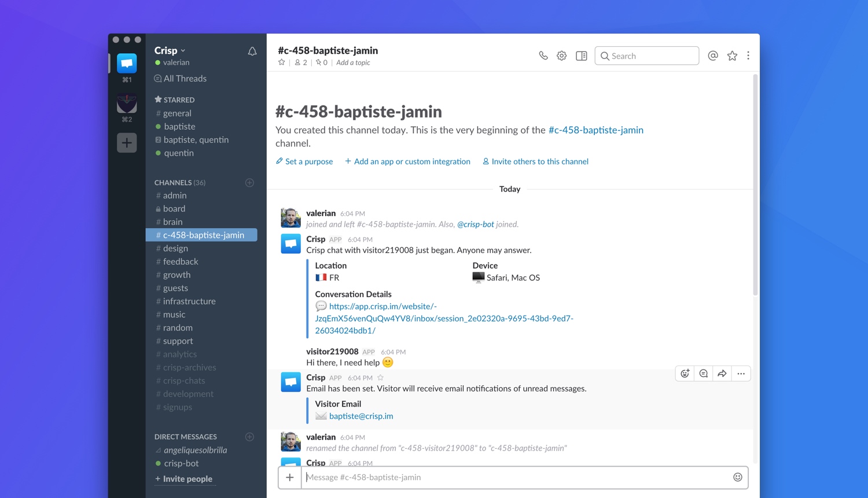
Task: Star the Crisp email notification message
Action: coord(380,378)
